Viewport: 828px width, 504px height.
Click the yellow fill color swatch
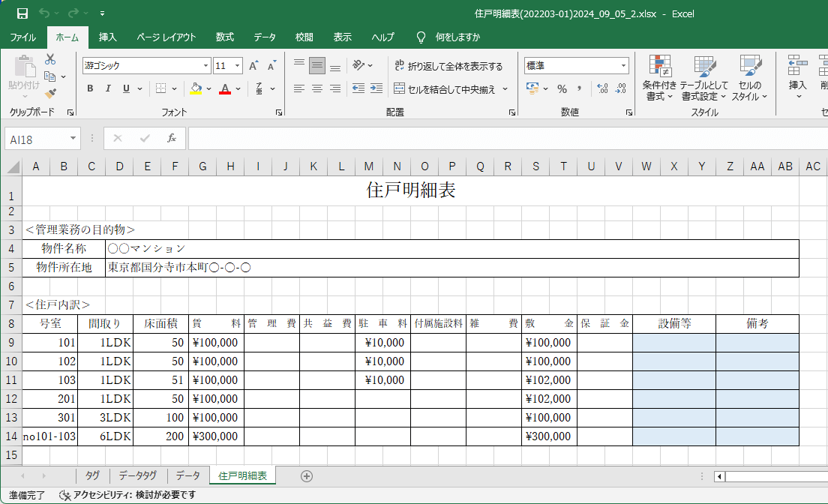click(196, 88)
